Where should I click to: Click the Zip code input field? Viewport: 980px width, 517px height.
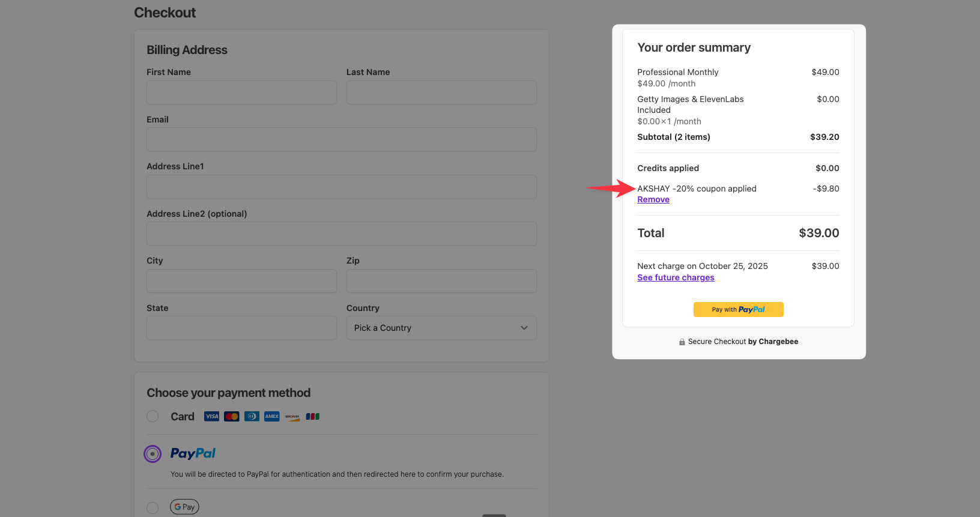pos(441,281)
